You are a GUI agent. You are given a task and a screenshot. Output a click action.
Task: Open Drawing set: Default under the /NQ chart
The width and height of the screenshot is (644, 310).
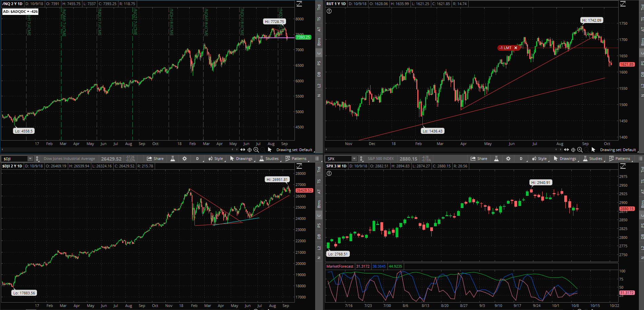294,150
